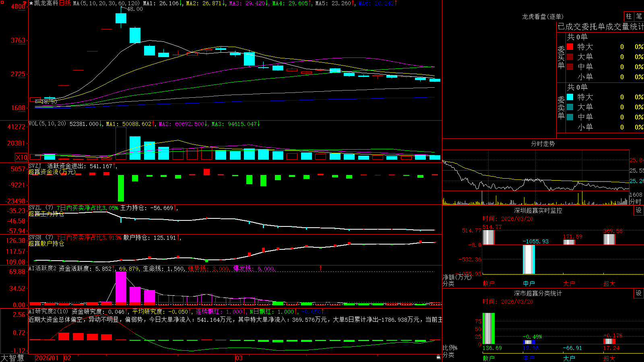The image size is (644, 362).
Task: Click the red question mark help icon
Action: (x=25, y=3)
